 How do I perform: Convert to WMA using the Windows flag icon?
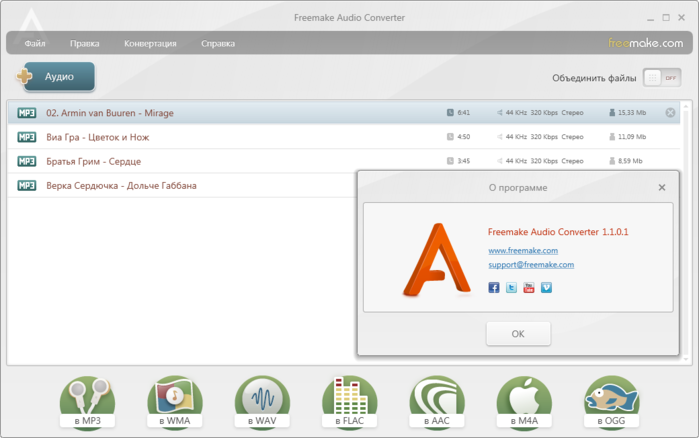pyautogui.click(x=175, y=402)
